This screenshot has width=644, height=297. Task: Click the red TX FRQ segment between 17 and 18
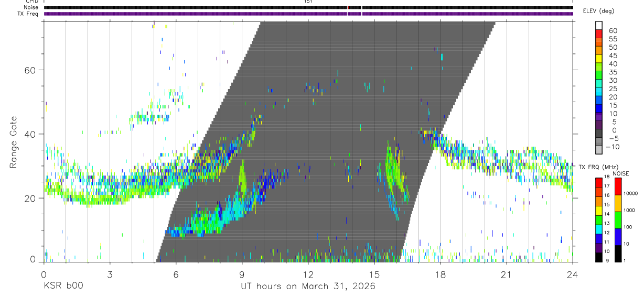[x=599, y=182]
